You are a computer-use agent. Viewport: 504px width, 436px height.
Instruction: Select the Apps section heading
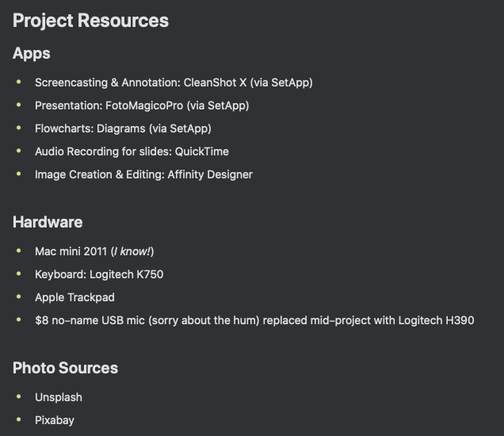click(32, 53)
